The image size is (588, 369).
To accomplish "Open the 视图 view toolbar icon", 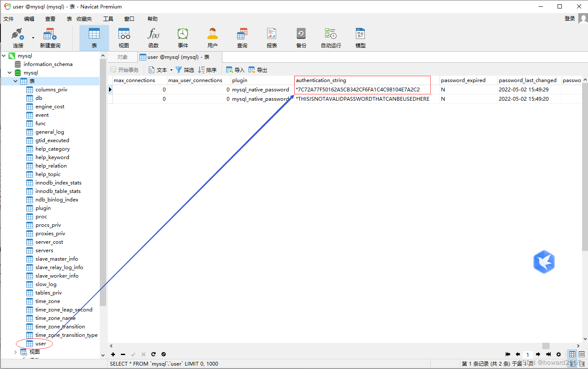I will (124, 38).
